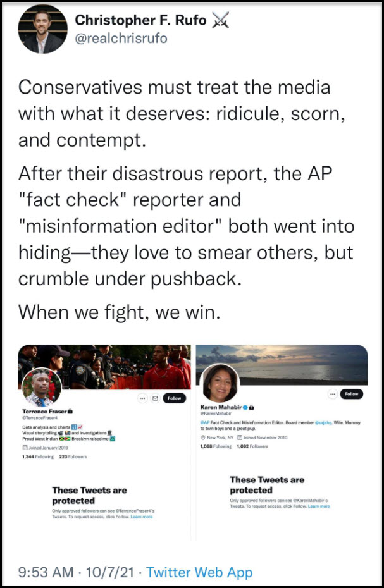Click the crossed swords emoji beside Rufo's name
The width and height of the screenshot is (384, 588).
click(221, 20)
